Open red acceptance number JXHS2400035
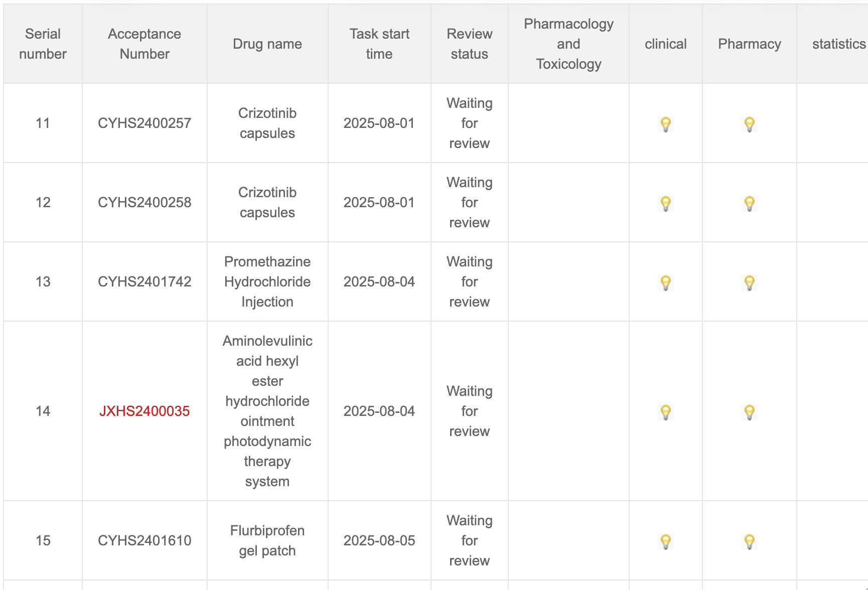 [x=144, y=411]
